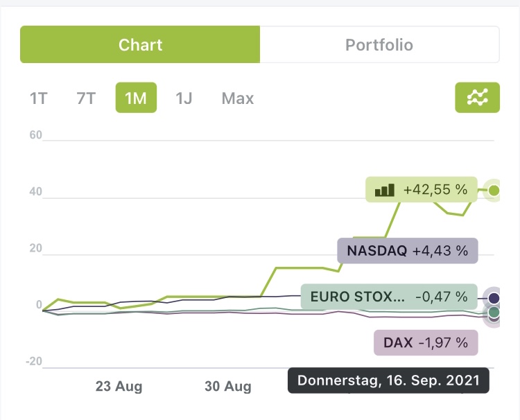Select the 1M time range
This screenshot has height=420, width=520.
[136, 98]
